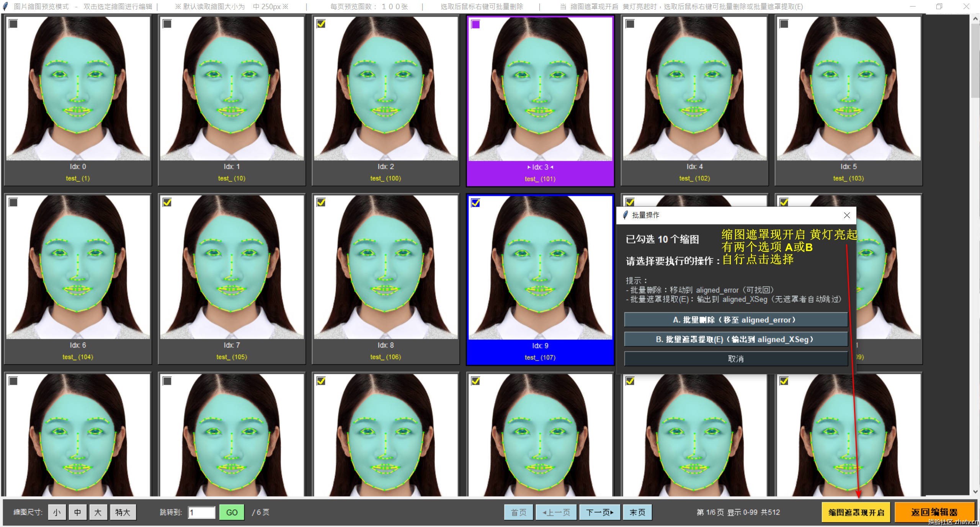Click the scroll down arrow on scrollbar
The image size is (980, 527).
click(x=975, y=492)
